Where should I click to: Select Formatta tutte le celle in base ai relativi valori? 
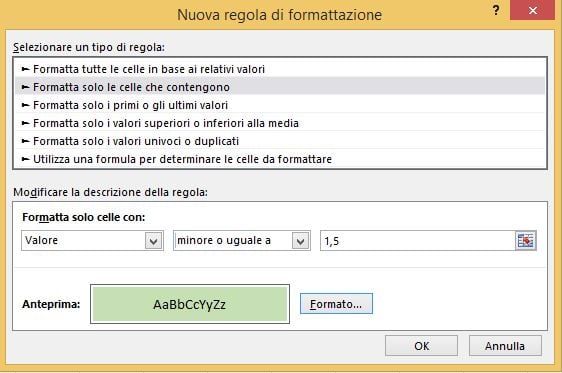(280, 69)
